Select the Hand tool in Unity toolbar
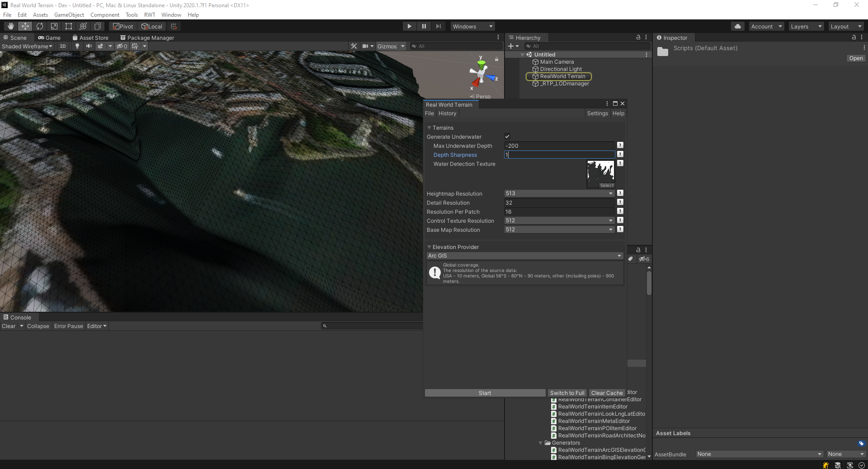Screen dimensions: 868x469 pos(10,26)
